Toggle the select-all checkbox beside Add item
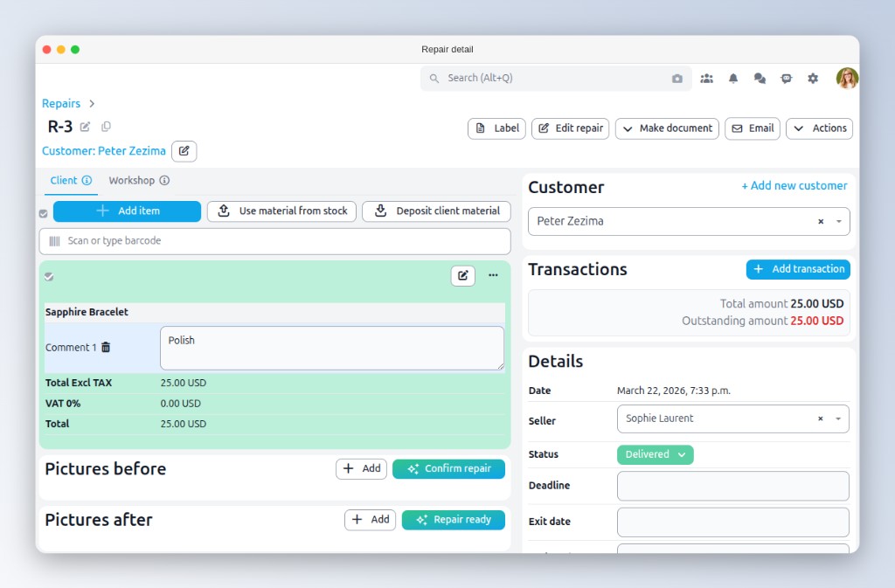 [44, 212]
